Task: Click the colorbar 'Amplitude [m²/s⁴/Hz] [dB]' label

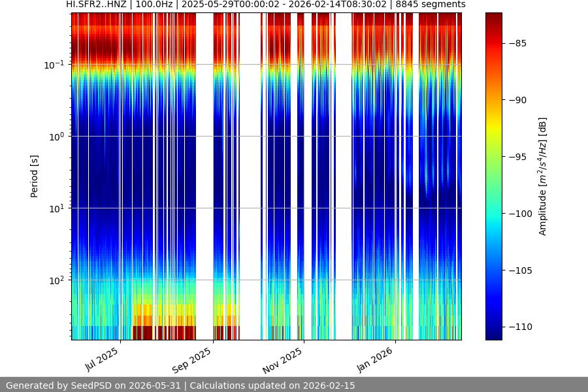Action: pos(542,176)
